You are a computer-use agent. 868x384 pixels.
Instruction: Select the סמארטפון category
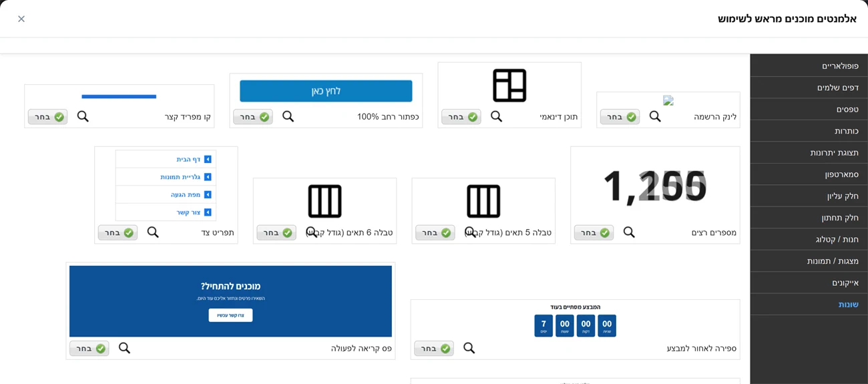pyautogui.click(x=809, y=174)
